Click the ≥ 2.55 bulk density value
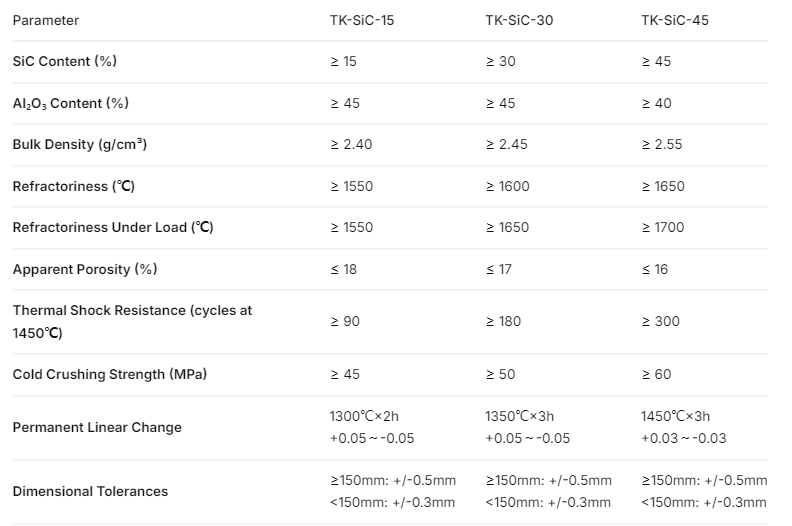 (x=662, y=145)
